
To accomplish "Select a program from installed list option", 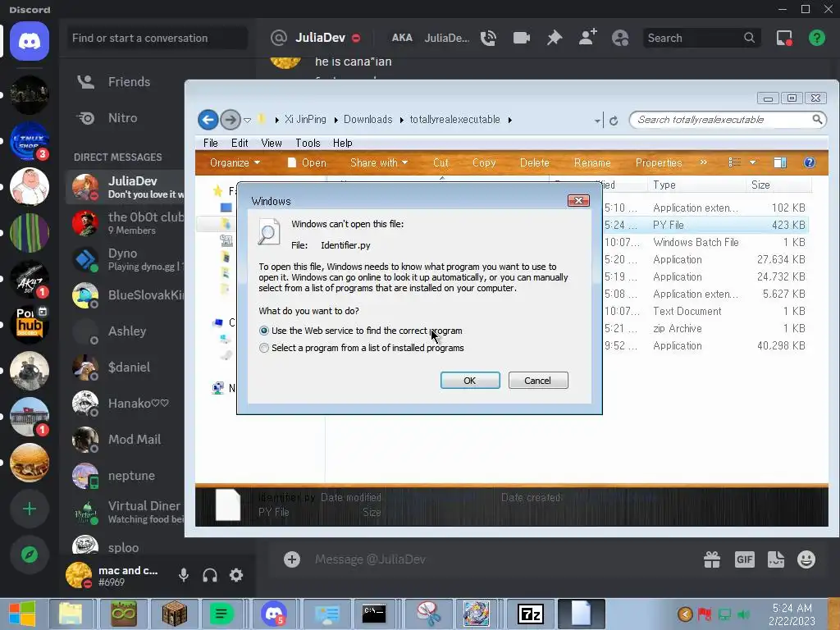I will [x=263, y=348].
